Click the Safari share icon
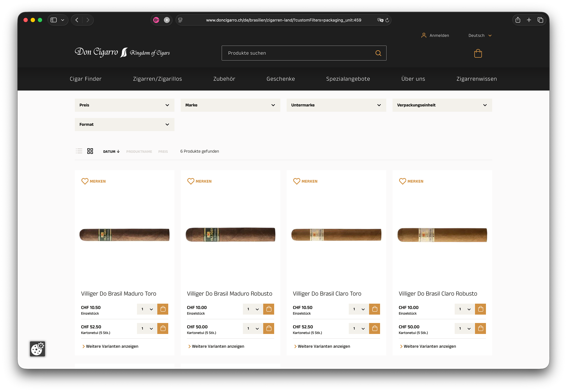 [518, 20]
